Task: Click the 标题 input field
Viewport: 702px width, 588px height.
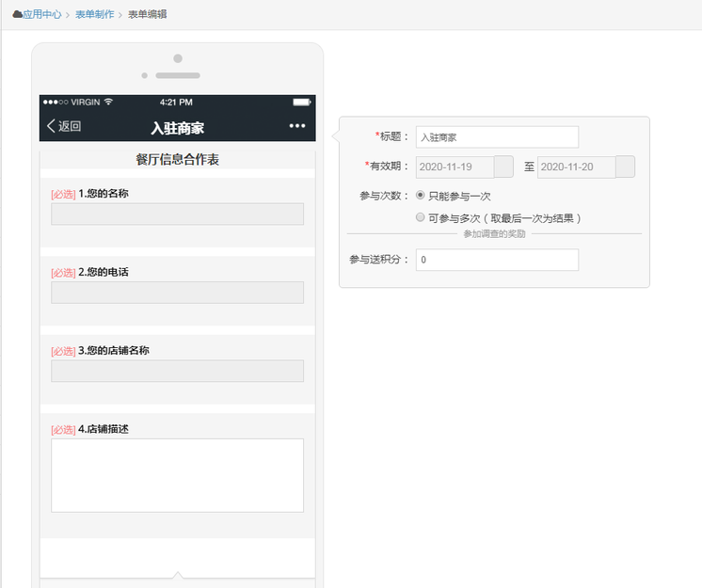Action: (x=497, y=137)
